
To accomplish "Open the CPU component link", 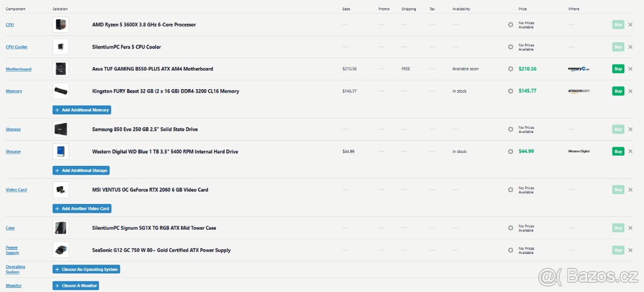I will coord(10,25).
